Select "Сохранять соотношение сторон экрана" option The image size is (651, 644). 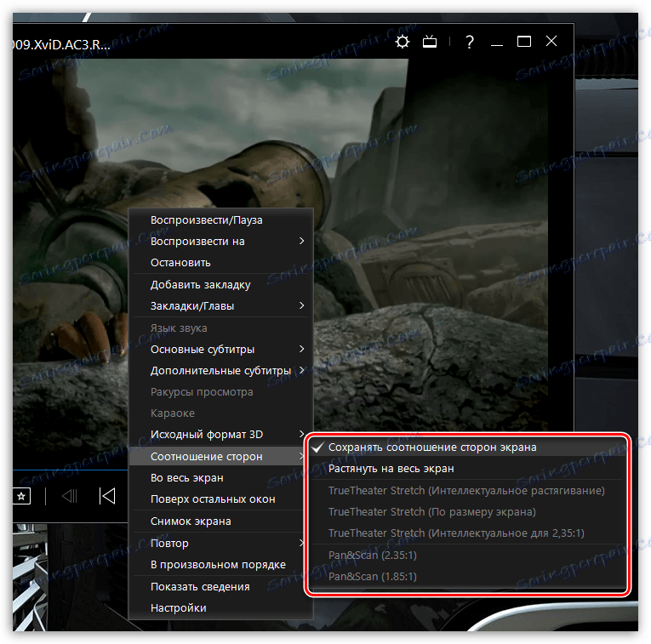point(467,447)
